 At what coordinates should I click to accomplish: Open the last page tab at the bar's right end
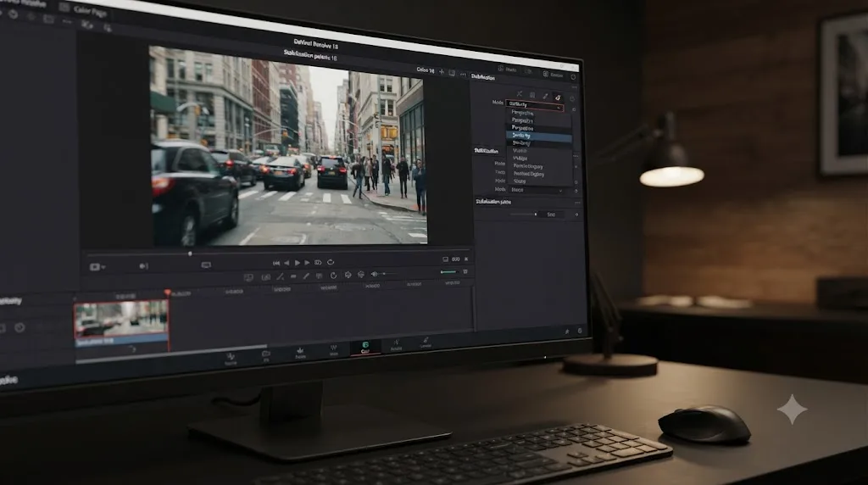pyautogui.click(x=426, y=342)
